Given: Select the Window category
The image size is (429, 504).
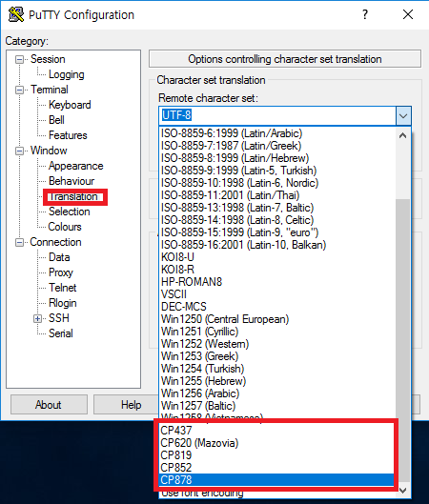Looking at the screenshot, I should tap(49, 151).
